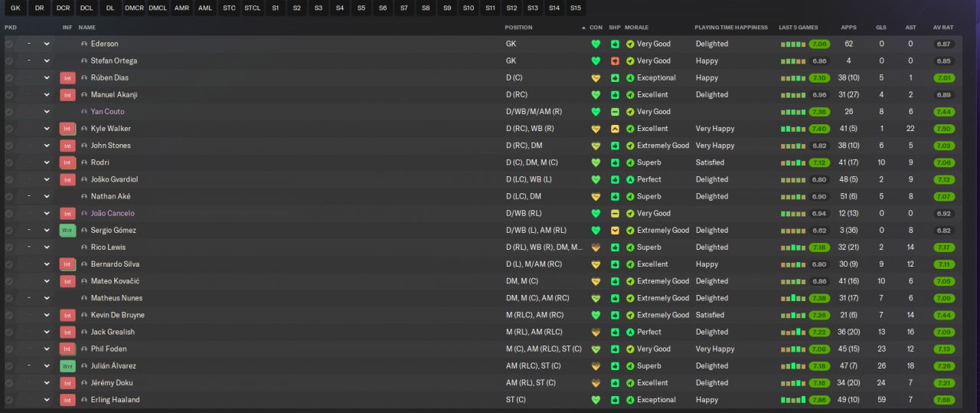Toggle the picked checkmark for Stefan Ortega
Viewport: 980px width, 413px height.
tap(9, 61)
